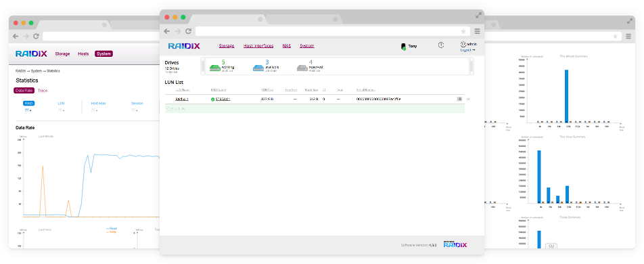Image resolution: width=644 pixels, height=264 pixels.
Task: Click the back arrow in the left browser window
Action: click(x=16, y=36)
